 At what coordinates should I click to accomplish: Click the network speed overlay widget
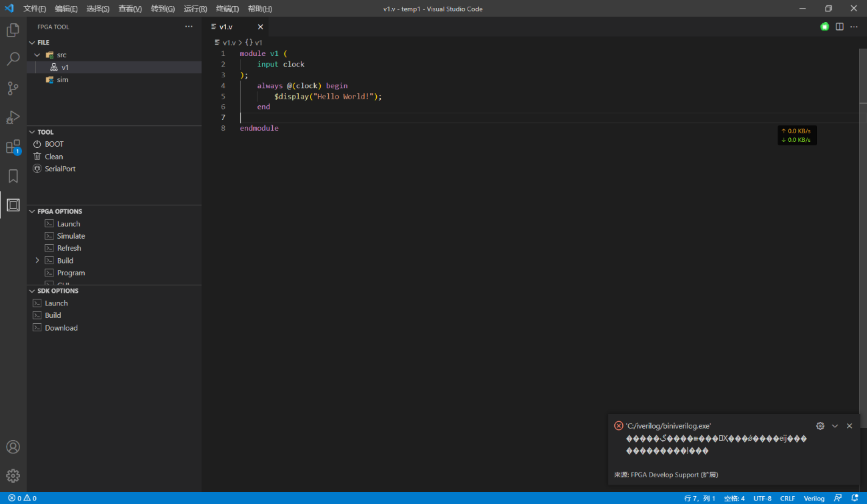click(797, 135)
